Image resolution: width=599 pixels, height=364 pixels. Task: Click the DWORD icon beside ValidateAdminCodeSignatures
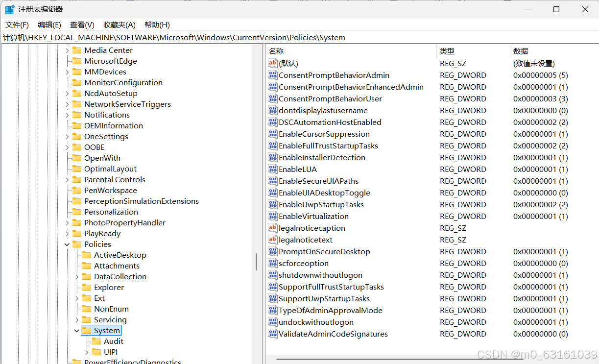click(x=273, y=334)
